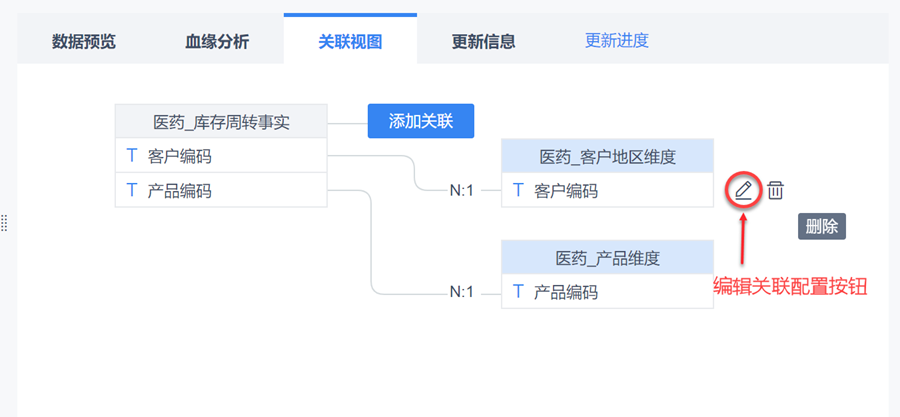The height and width of the screenshot is (417, 900).
Task: Click the T icon beside 客户编码 in 医药_库存周转事实
Action: tap(131, 156)
